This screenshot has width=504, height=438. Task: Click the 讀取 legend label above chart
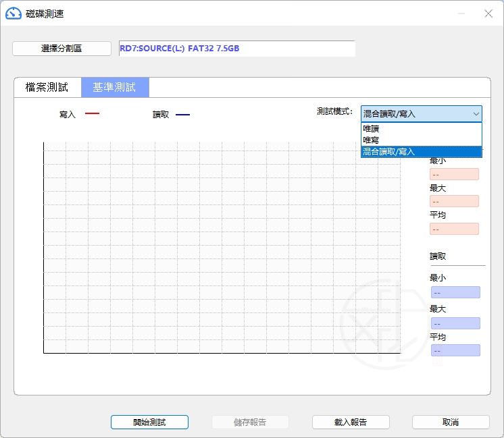tap(161, 115)
